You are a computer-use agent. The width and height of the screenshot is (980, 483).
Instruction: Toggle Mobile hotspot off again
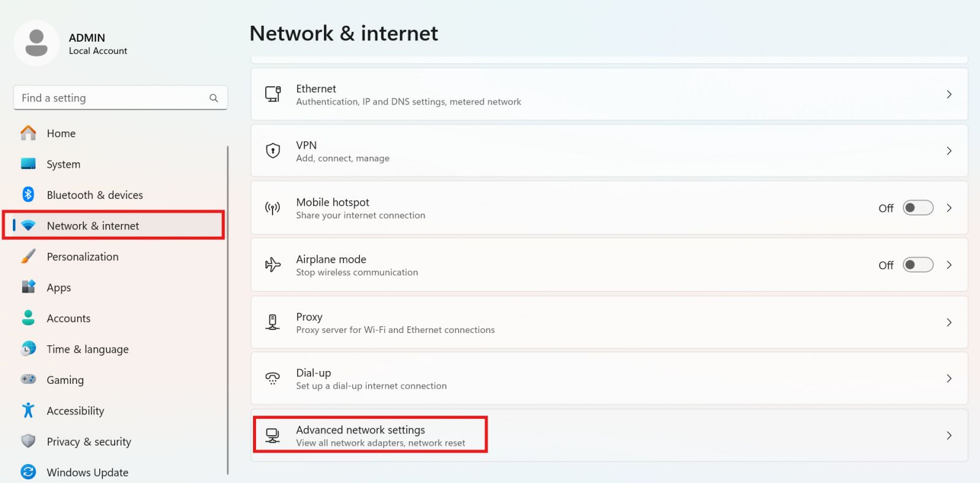pos(917,208)
